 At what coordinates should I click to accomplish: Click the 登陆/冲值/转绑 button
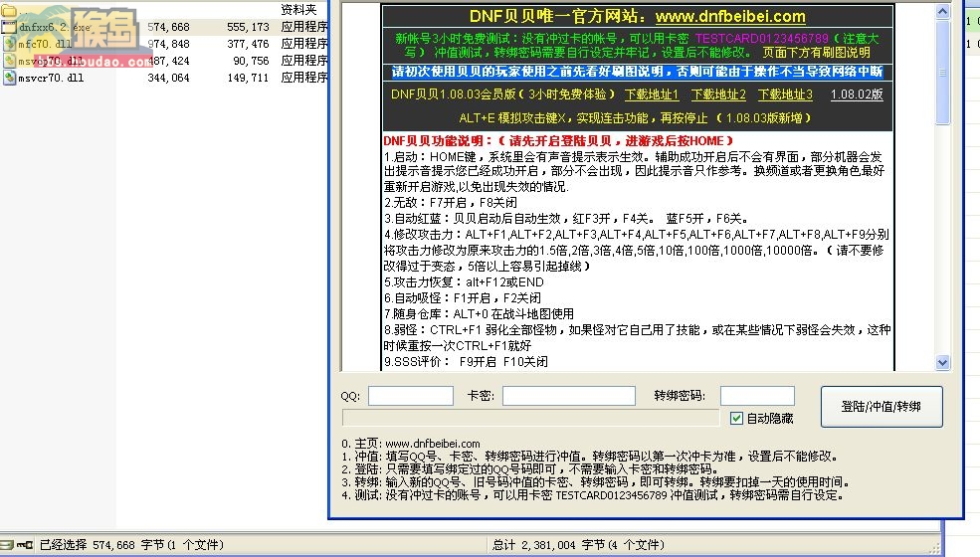[882, 407]
